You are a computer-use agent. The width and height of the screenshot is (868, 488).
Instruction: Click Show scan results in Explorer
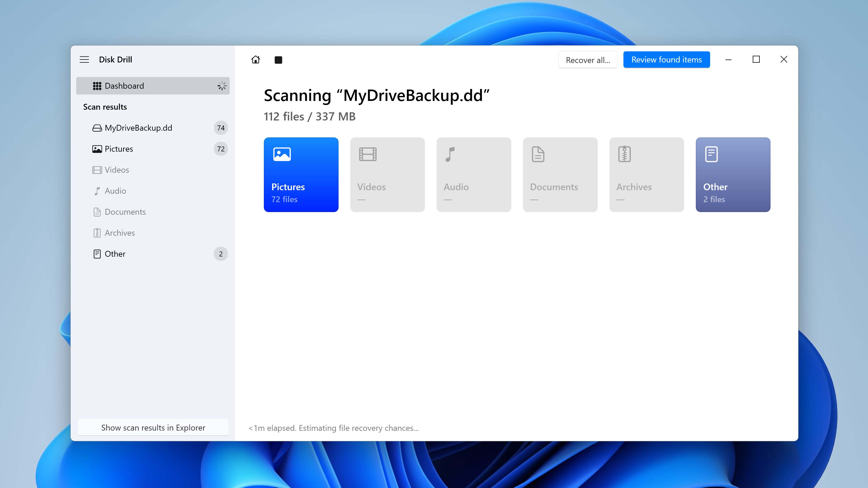(x=153, y=427)
